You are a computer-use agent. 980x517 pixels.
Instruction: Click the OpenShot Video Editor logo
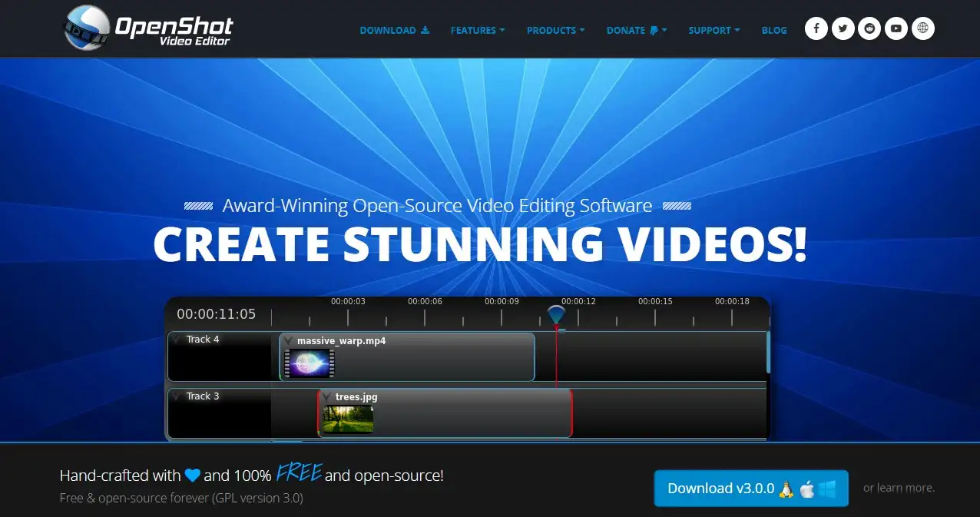(147, 28)
